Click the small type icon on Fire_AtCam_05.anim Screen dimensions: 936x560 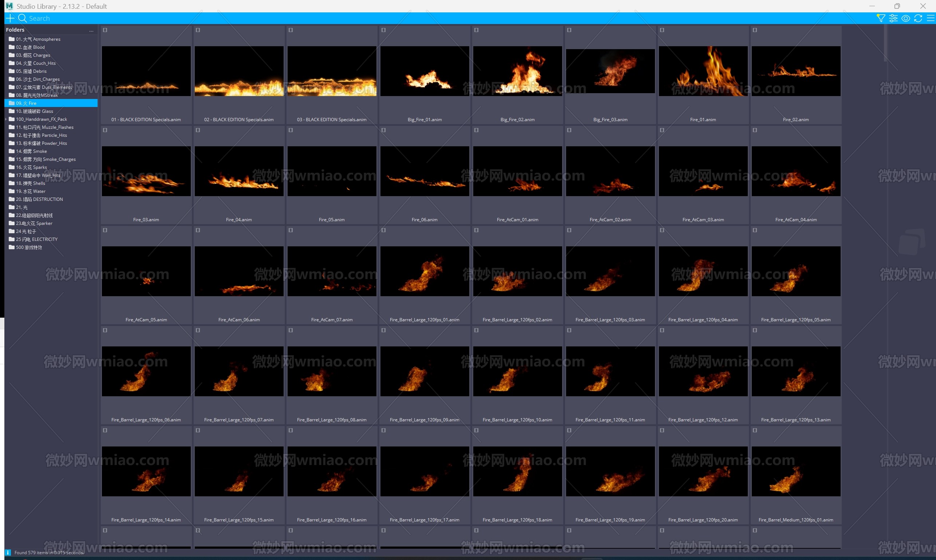click(x=105, y=230)
